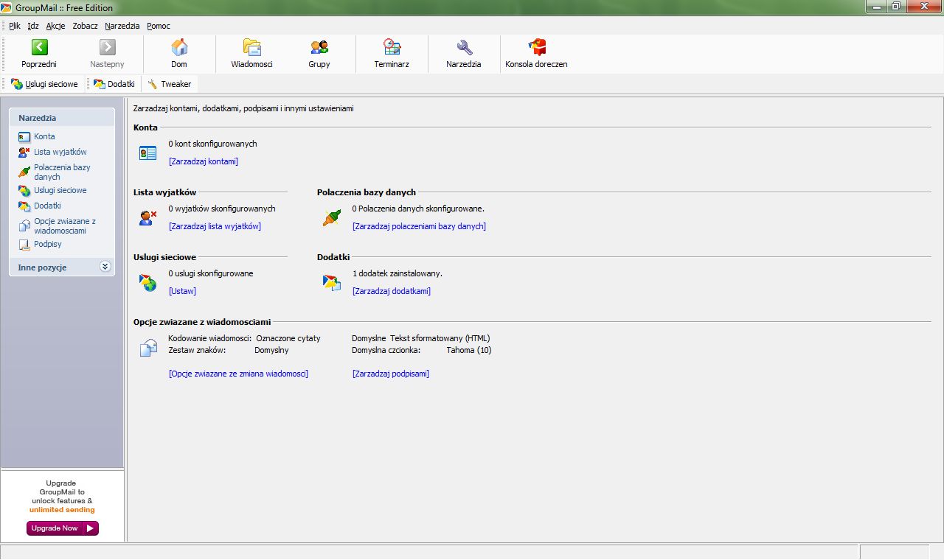
Task: Click the GroupMail title bar app icon
Action: (x=7, y=7)
